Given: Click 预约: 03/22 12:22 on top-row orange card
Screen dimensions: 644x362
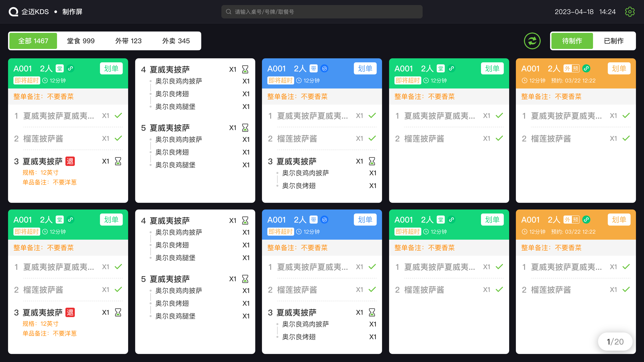Looking at the screenshot, I should click(x=573, y=80).
